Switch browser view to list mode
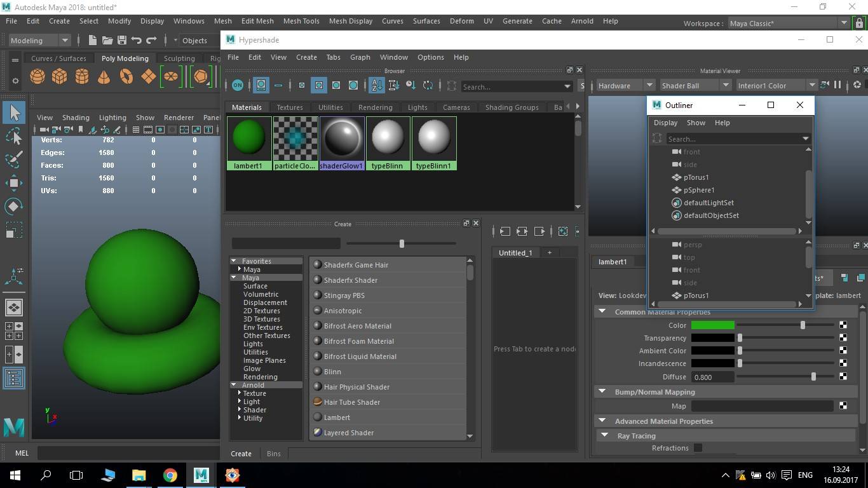 point(278,85)
